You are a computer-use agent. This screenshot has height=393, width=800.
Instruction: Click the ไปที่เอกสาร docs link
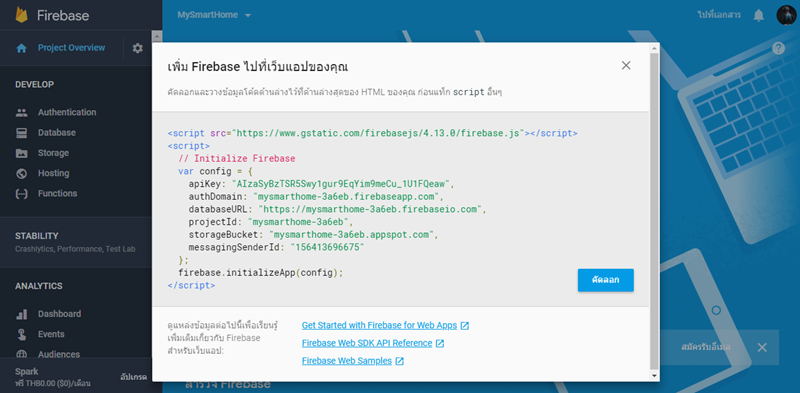pyautogui.click(x=719, y=15)
